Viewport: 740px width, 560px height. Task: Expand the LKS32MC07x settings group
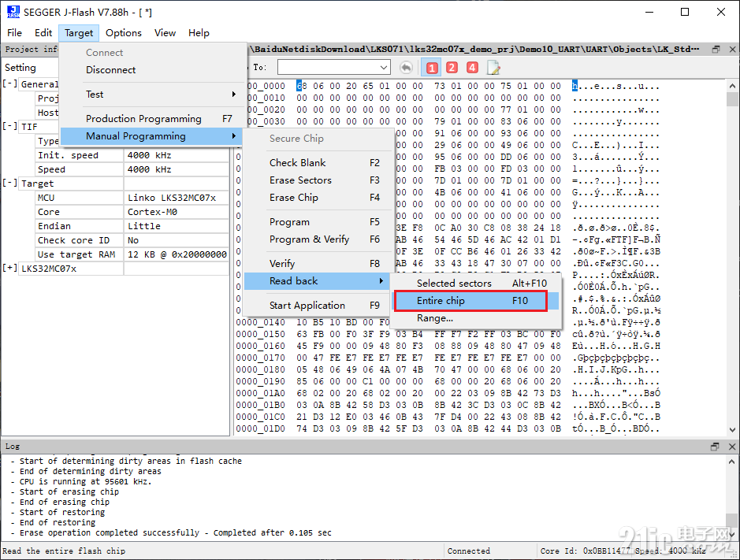[x=10, y=268]
